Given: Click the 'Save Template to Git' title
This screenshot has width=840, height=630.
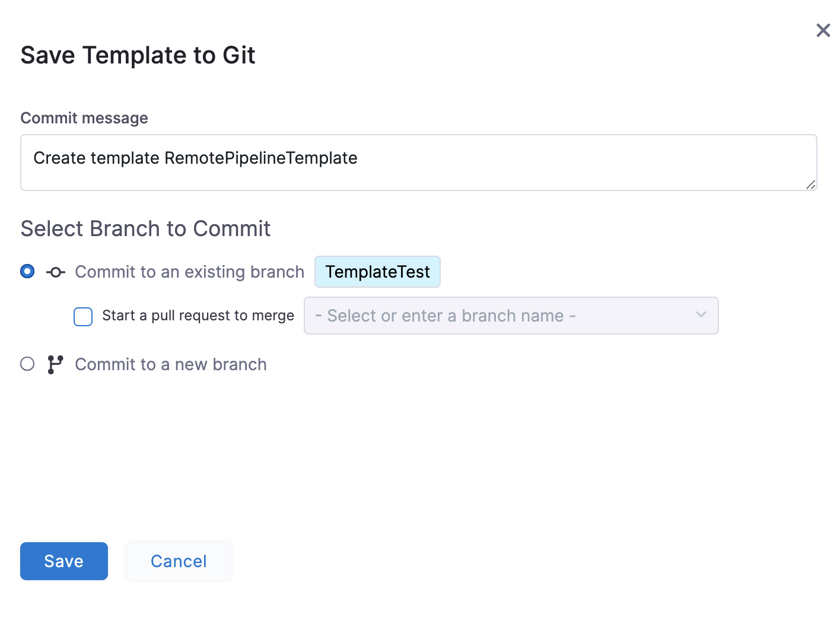Looking at the screenshot, I should click(138, 55).
